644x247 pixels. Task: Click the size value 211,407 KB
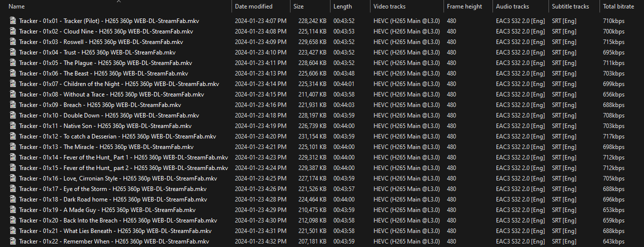click(x=312, y=94)
